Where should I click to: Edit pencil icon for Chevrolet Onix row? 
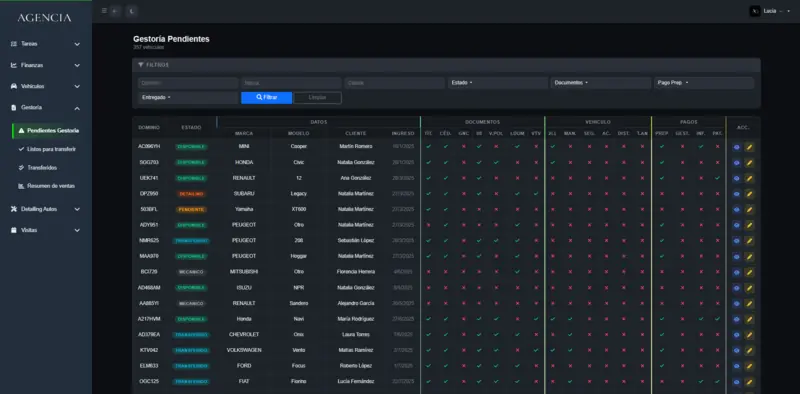pos(749,335)
